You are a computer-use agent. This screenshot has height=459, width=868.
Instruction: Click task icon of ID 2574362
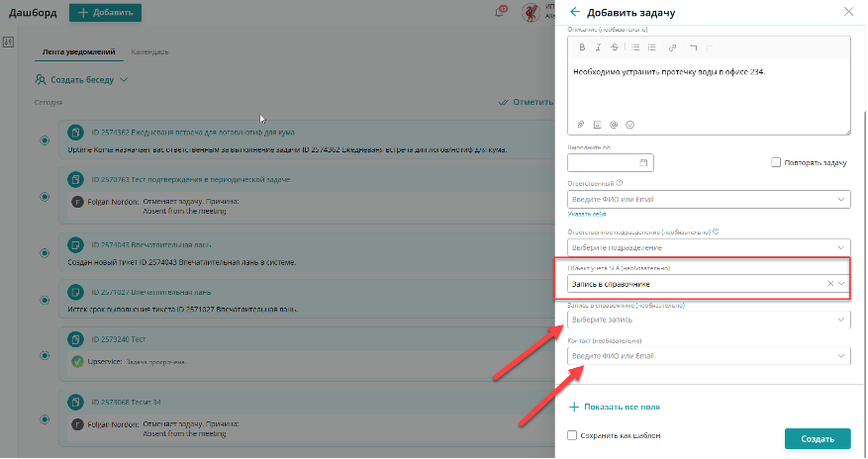click(75, 133)
